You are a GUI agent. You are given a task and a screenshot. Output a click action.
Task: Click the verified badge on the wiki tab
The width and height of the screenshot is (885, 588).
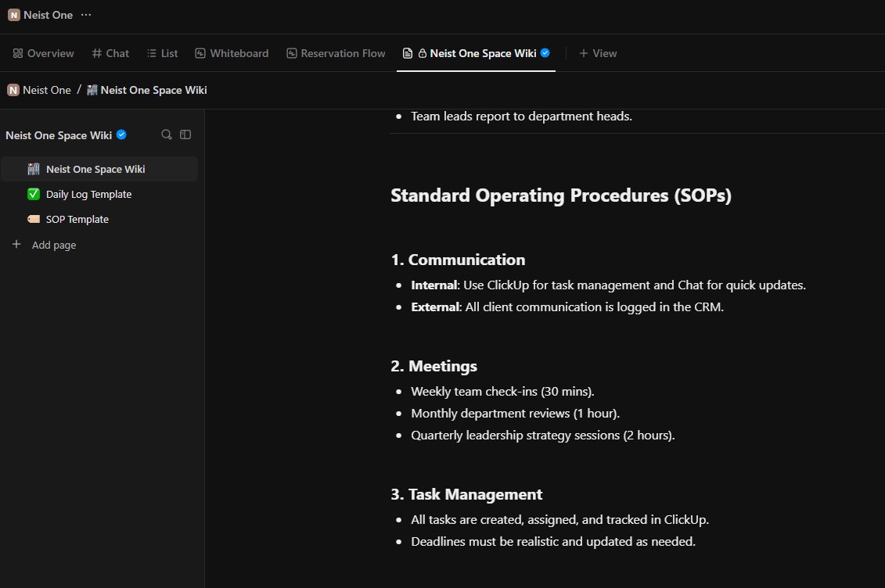coord(545,53)
